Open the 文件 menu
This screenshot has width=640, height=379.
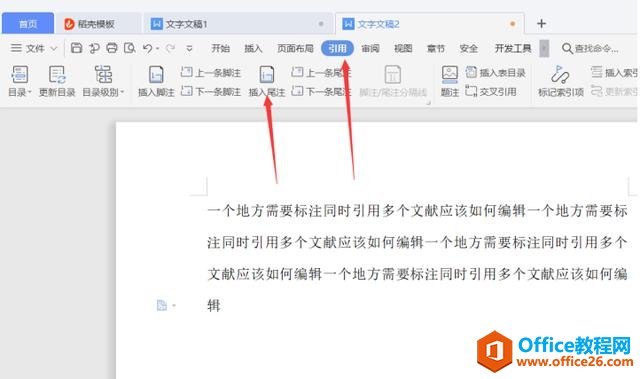tap(34, 48)
